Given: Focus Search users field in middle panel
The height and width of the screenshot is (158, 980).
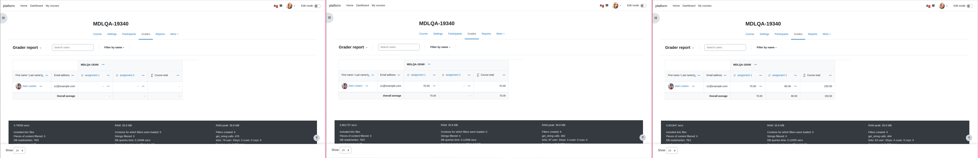Looking at the screenshot, I should (399, 47).
